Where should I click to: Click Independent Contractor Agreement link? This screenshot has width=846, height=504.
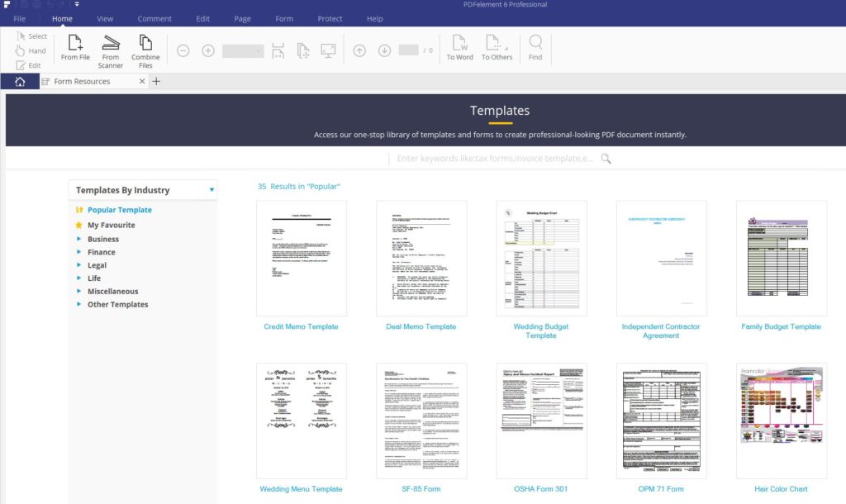point(661,330)
